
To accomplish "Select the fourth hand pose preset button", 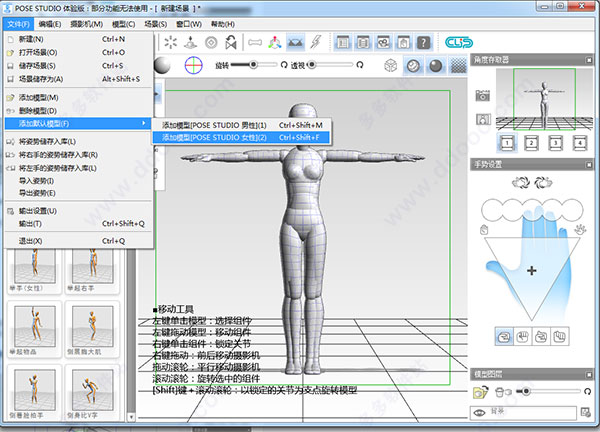I will coord(559,337).
